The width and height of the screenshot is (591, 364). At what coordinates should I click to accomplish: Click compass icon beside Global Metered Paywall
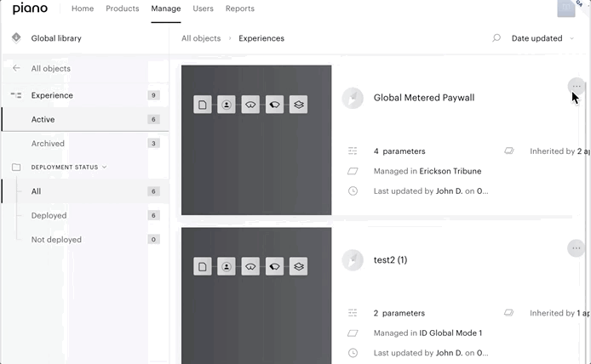click(x=353, y=98)
